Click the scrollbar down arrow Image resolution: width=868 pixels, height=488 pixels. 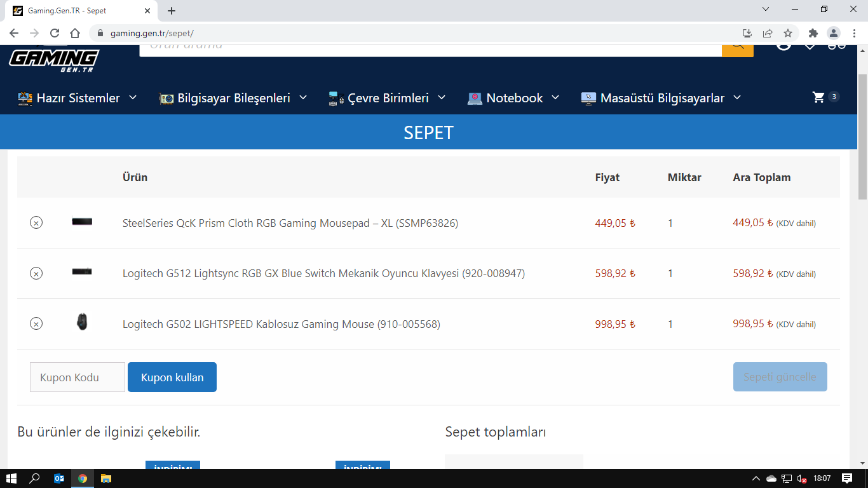click(862, 463)
